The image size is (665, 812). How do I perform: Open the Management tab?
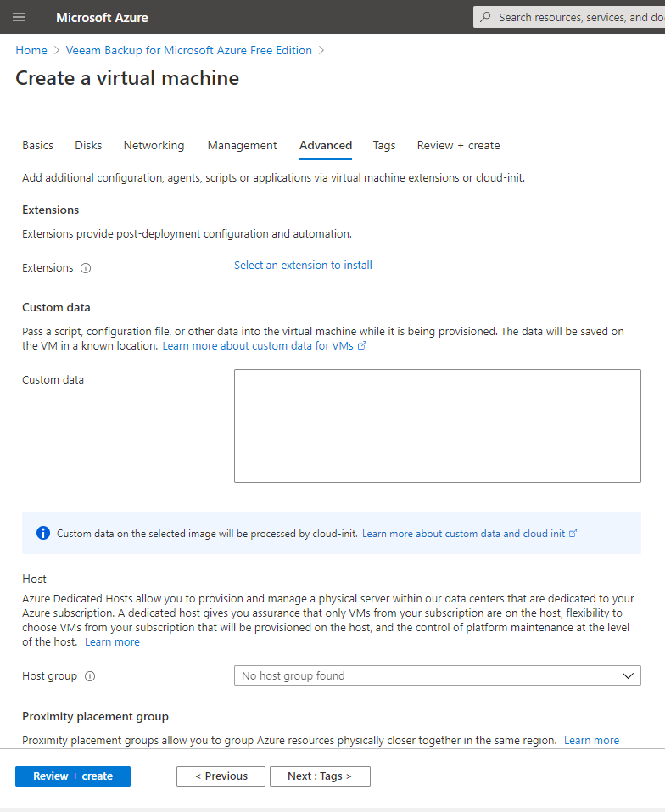(x=243, y=146)
